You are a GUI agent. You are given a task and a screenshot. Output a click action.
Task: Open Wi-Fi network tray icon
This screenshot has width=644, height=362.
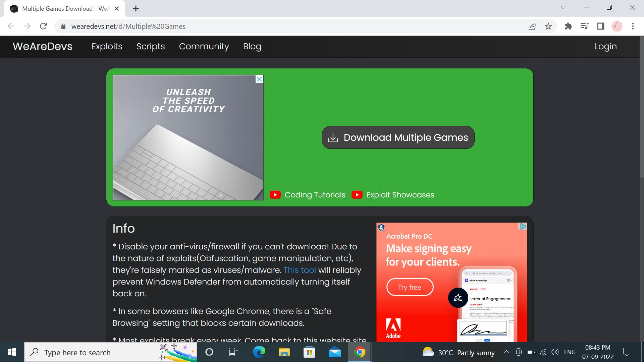543,352
